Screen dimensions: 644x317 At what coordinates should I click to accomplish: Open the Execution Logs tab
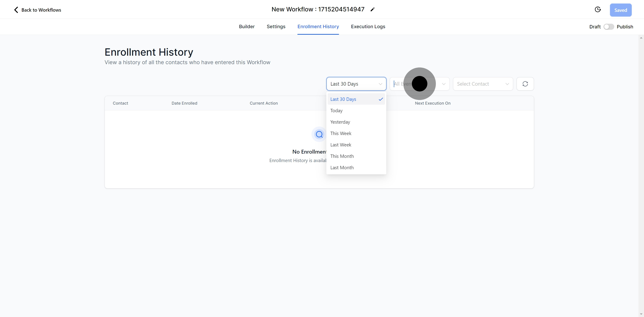pyautogui.click(x=368, y=27)
